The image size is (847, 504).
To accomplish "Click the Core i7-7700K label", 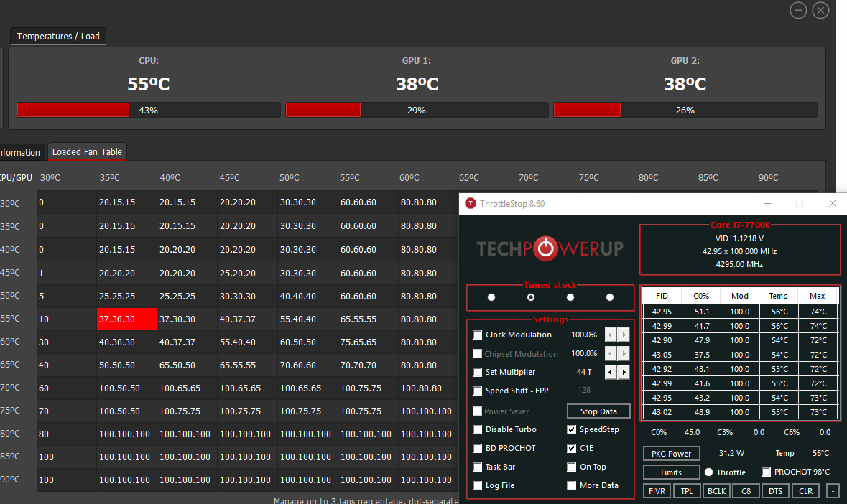I will (740, 225).
